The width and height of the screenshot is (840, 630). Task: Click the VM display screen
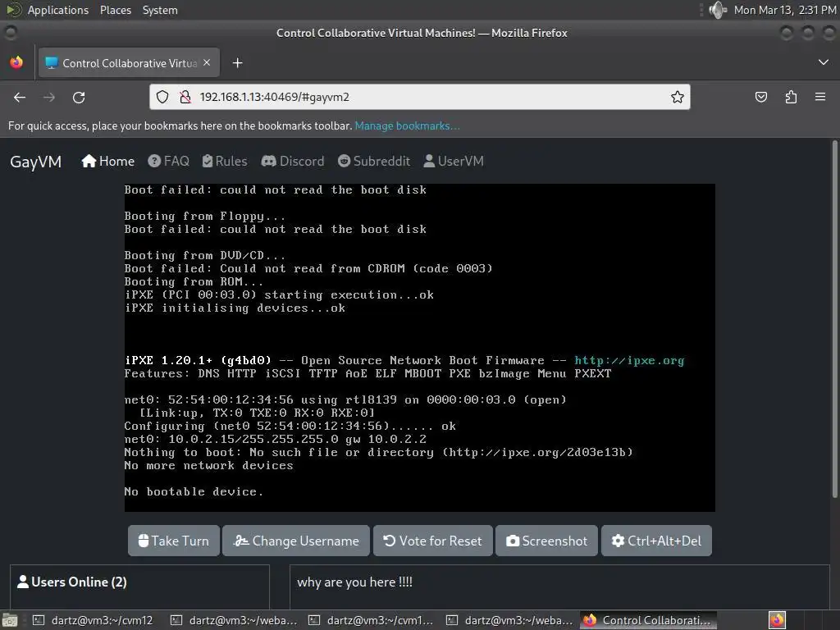pos(419,348)
